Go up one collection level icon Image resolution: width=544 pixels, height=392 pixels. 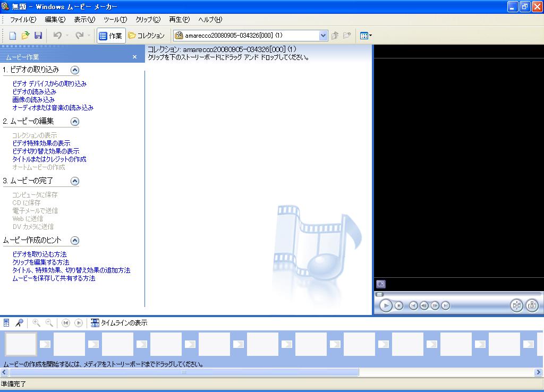point(335,36)
